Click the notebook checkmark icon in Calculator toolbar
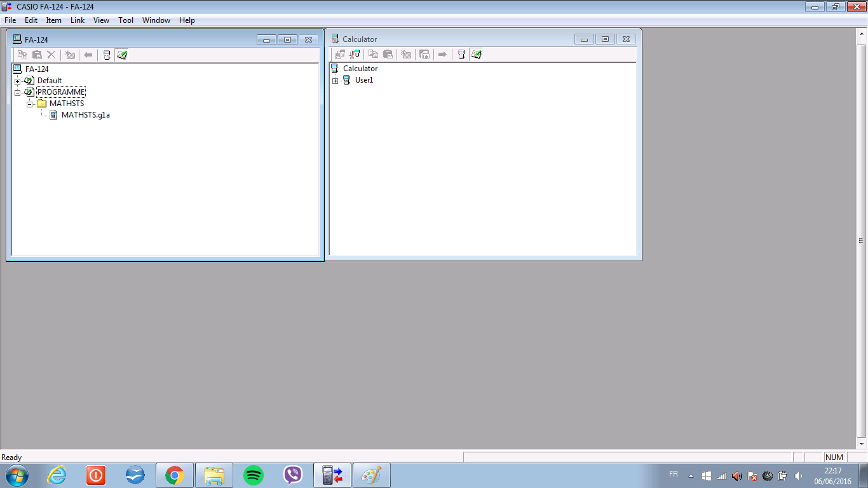Image resolution: width=868 pixels, height=488 pixels. click(477, 55)
